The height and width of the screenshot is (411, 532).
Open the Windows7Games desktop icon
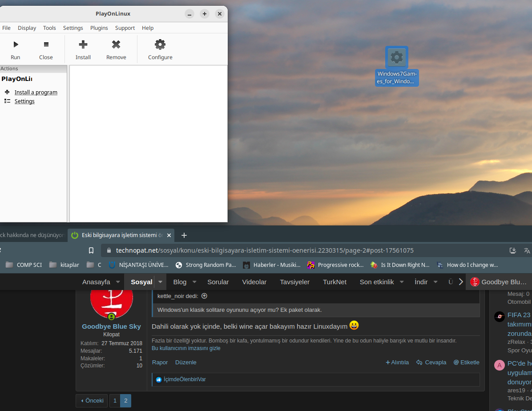click(396, 57)
